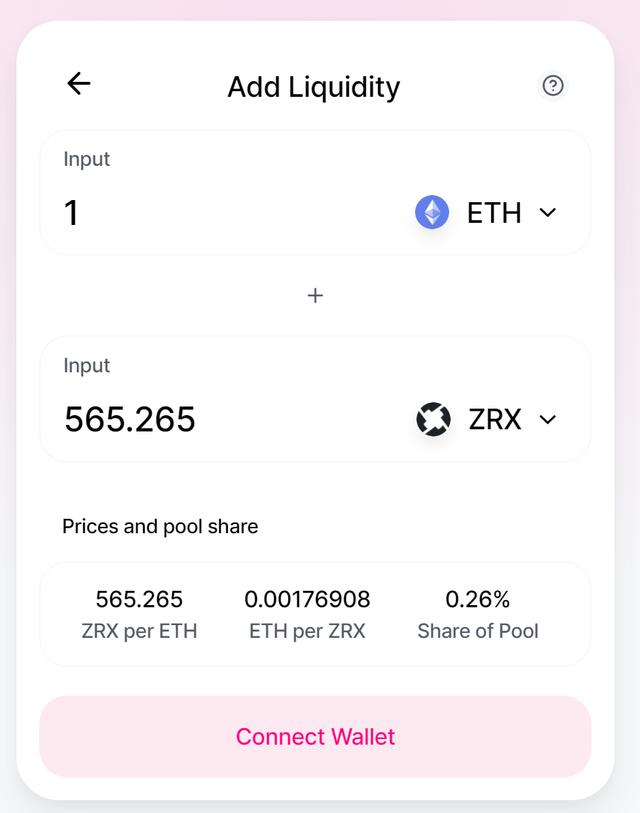Open the help question mark icon
This screenshot has width=640, height=813.
[553, 86]
